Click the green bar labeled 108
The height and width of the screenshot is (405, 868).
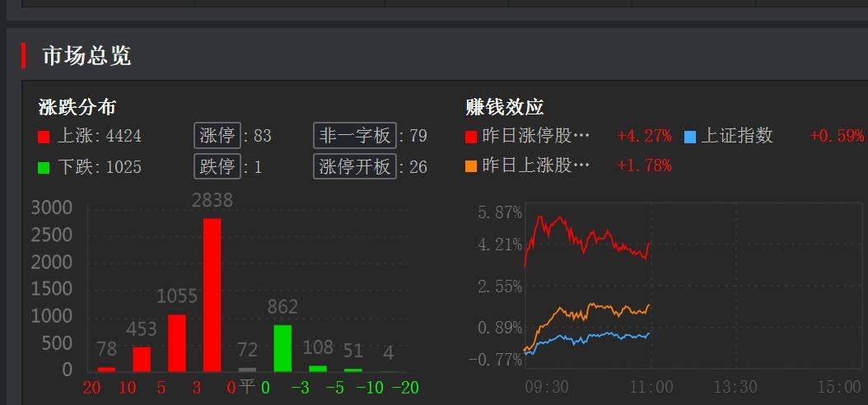318,369
